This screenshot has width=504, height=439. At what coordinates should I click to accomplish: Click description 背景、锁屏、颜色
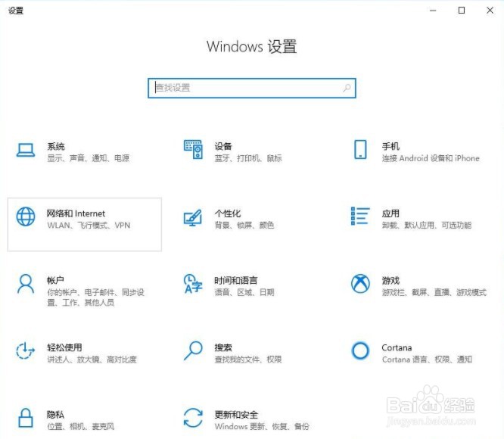tap(244, 226)
